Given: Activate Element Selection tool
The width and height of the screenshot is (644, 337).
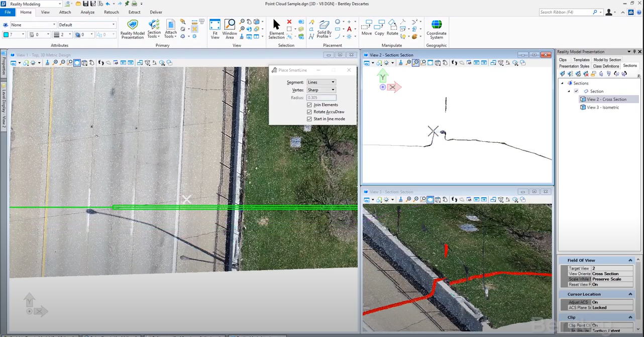Looking at the screenshot, I should [276, 30].
